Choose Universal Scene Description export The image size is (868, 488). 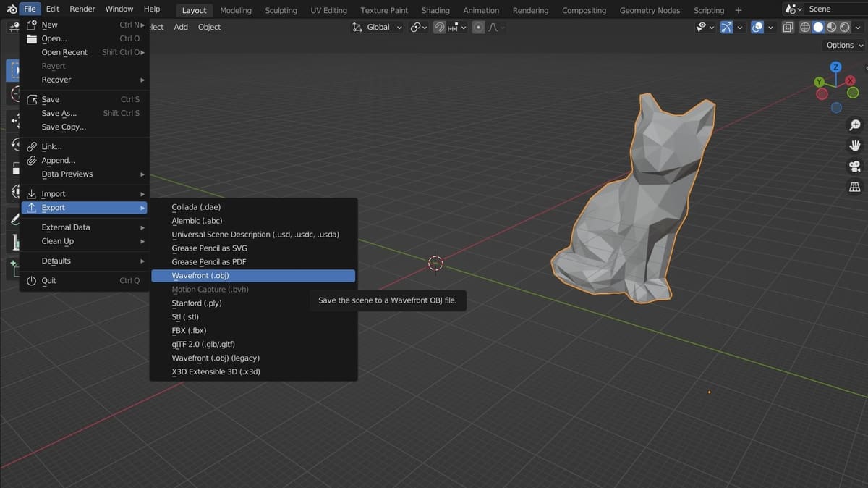pyautogui.click(x=253, y=235)
